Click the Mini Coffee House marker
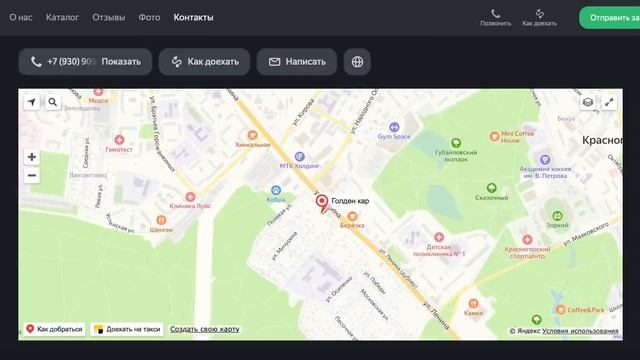 [x=494, y=136]
